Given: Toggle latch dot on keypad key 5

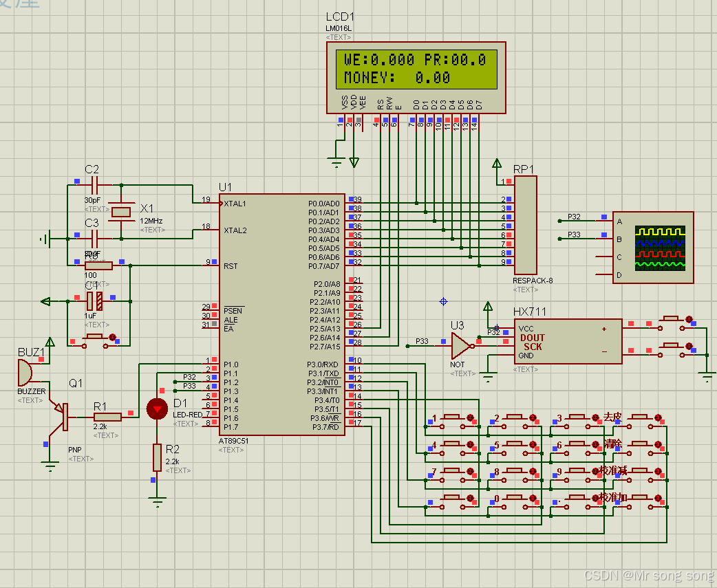Looking at the screenshot, I should (x=533, y=444).
